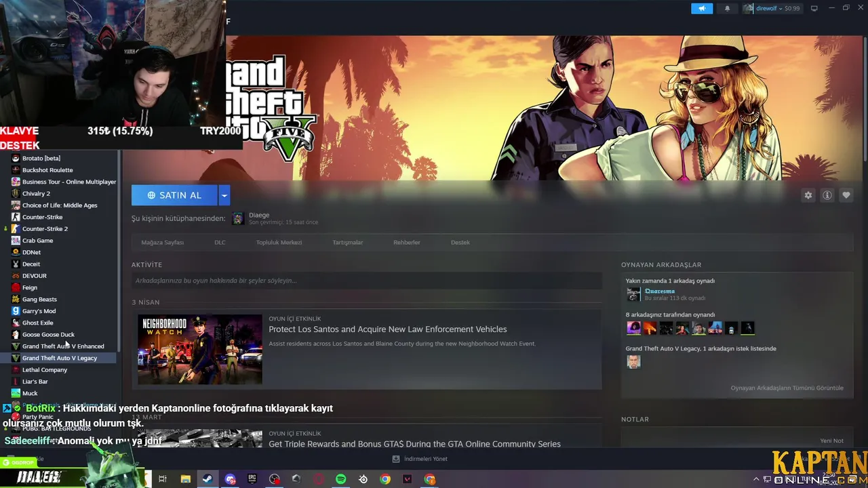Open Epic Games Launcher taskbar icon
The width and height of the screenshot is (868, 488).
click(252, 479)
